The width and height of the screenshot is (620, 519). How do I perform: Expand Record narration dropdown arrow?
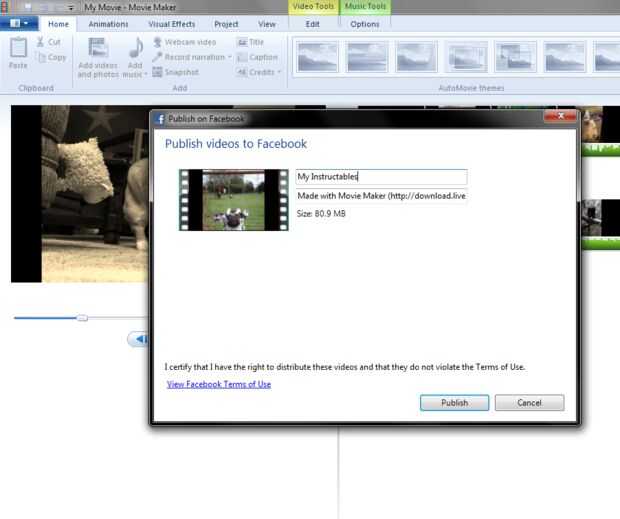tap(230, 57)
